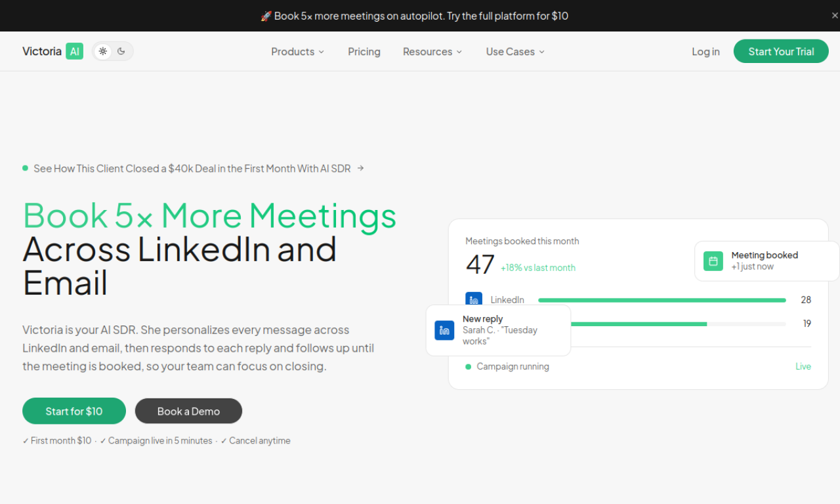Switch to dark mode with moon icon
The image size is (840, 504).
(x=121, y=51)
